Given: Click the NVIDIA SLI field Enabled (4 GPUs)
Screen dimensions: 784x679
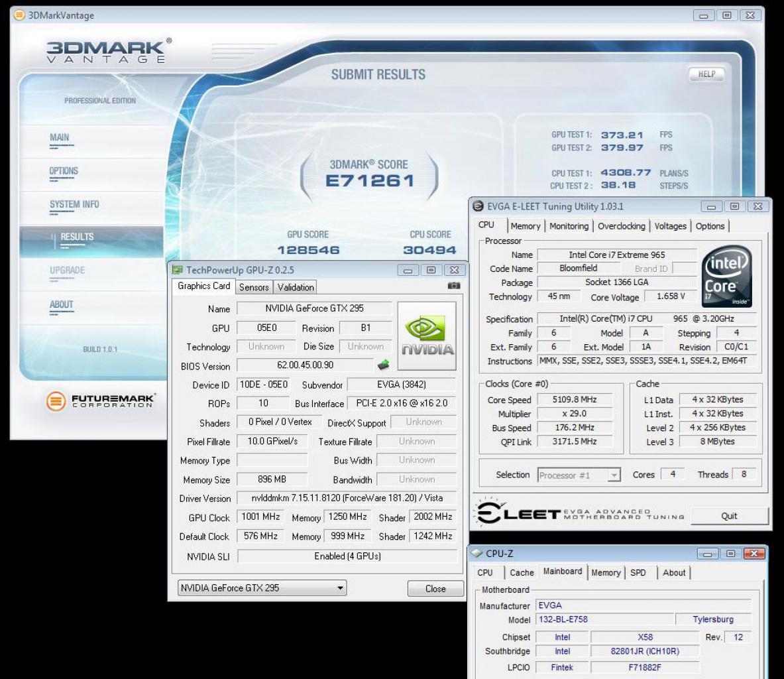Looking at the screenshot, I should (x=347, y=556).
